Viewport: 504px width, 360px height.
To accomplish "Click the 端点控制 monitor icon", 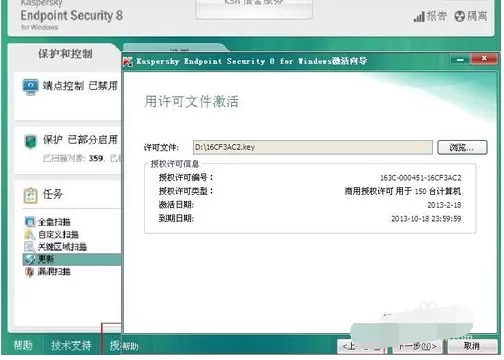I will tap(30, 87).
